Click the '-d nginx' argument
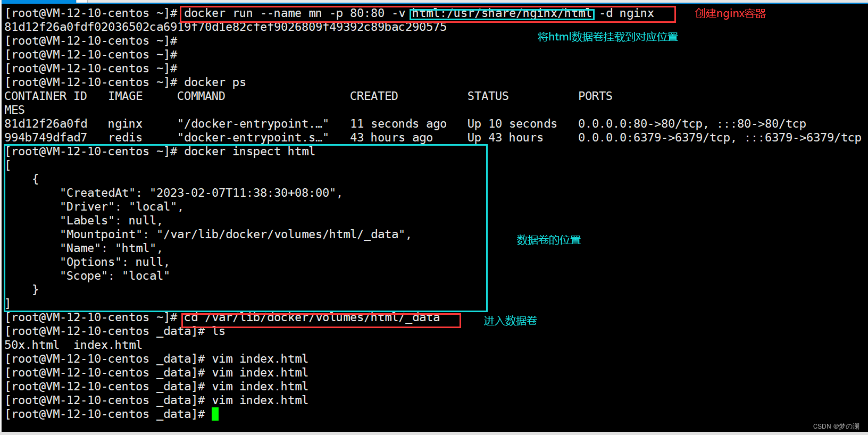Screen dimensions: 868x435 [x=627, y=13]
